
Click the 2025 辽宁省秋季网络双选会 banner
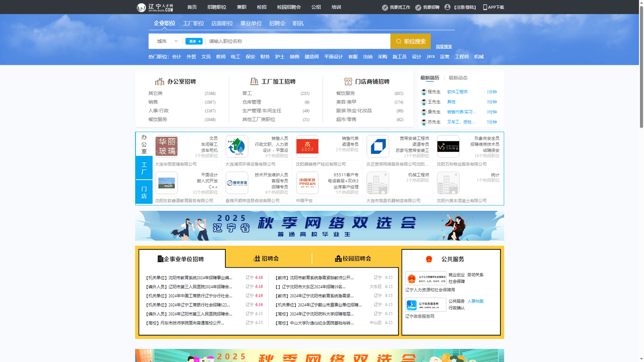319,226
